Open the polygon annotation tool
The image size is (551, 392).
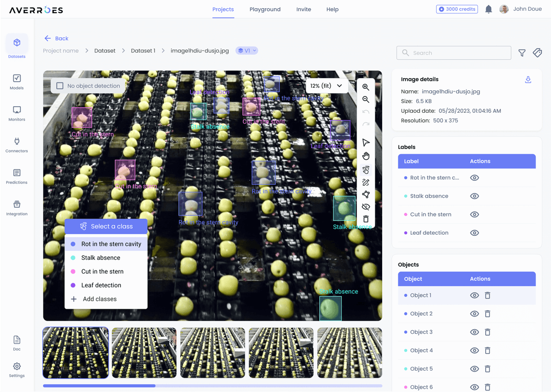[366, 194]
